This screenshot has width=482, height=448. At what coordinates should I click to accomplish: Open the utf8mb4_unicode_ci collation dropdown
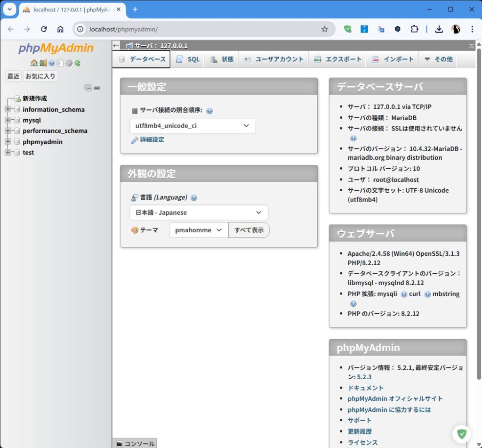pyautogui.click(x=193, y=126)
